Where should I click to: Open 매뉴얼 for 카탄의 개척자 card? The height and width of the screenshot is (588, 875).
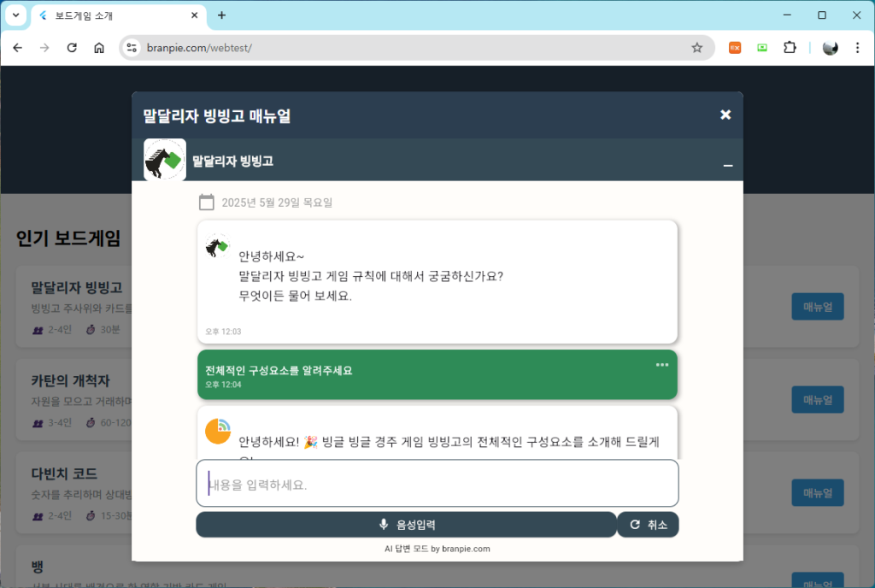pyautogui.click(x=818, y=400)
